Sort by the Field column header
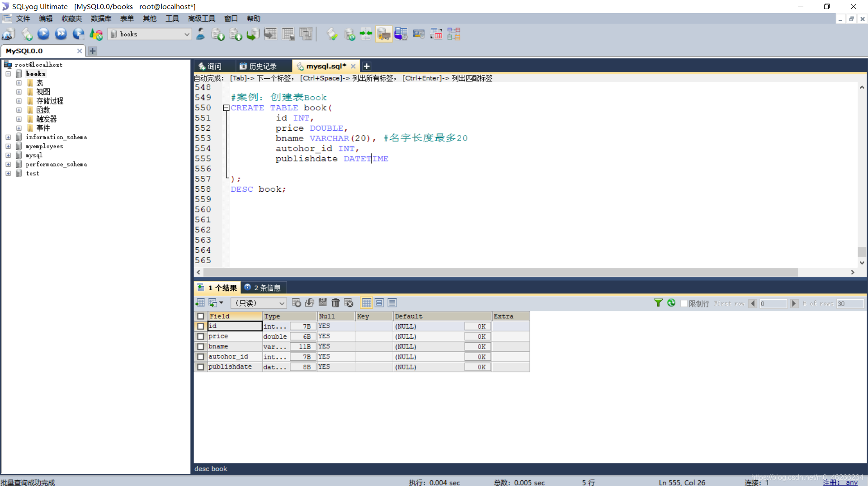The image size is (868, 486). [235, 316]
